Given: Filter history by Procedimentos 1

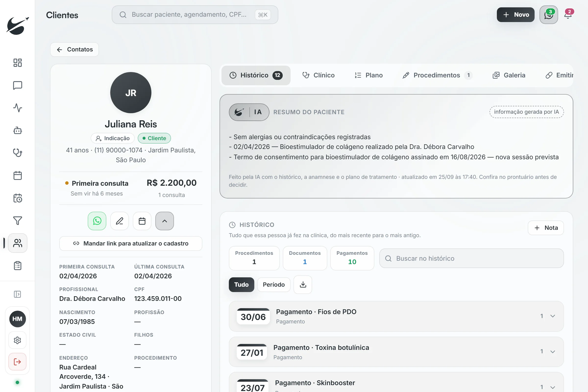Looking at the screenshot, I should click(x=254, y=258).
